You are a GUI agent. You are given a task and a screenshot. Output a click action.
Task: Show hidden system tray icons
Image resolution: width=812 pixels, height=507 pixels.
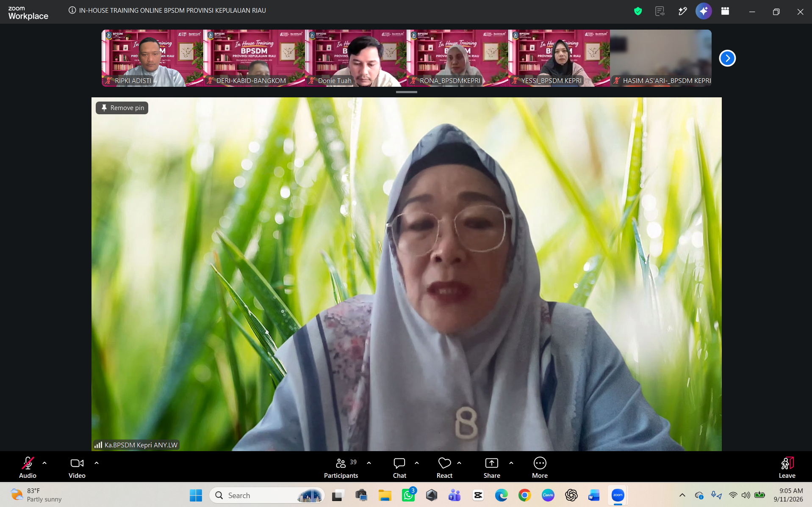[682, 495]
